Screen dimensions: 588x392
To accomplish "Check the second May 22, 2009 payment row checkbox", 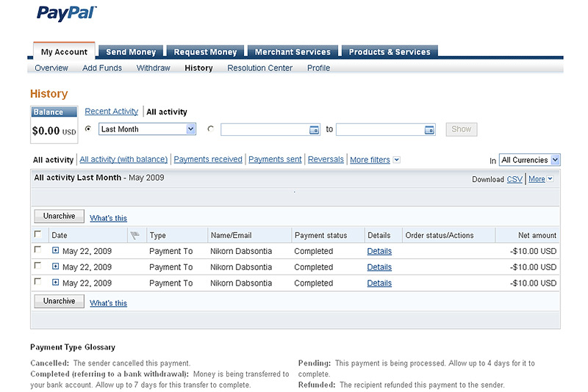I will coord(38,266).
